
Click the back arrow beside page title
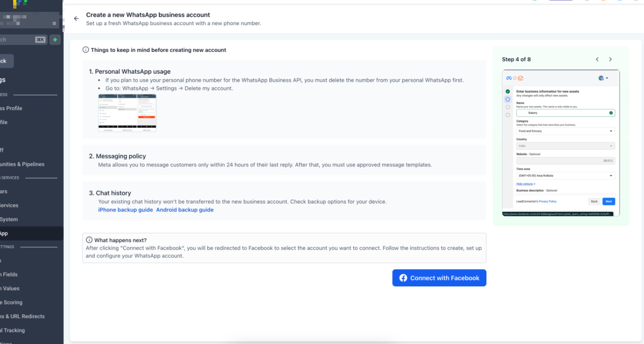coord(76,18)
